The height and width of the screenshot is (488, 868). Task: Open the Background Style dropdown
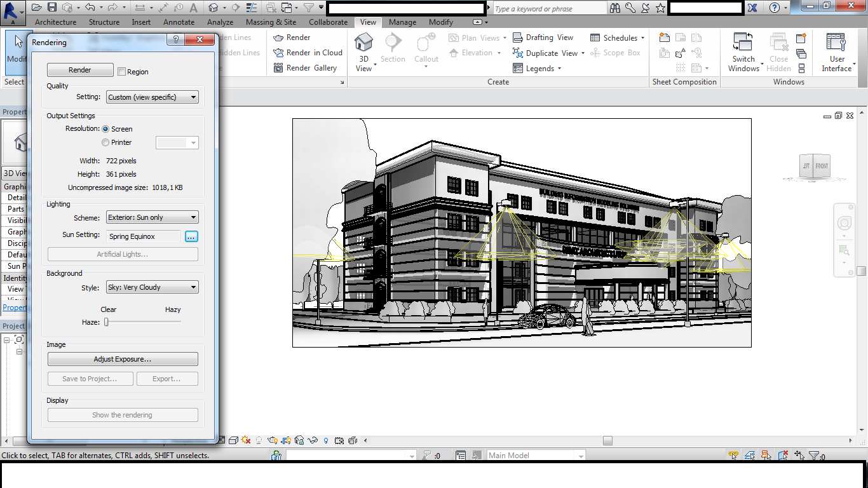[153, 287]
